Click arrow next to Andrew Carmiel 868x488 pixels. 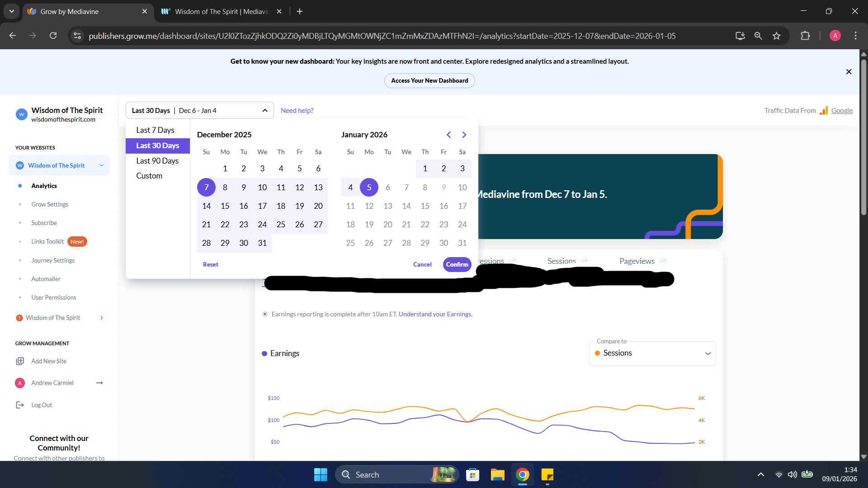click(99, 383)
